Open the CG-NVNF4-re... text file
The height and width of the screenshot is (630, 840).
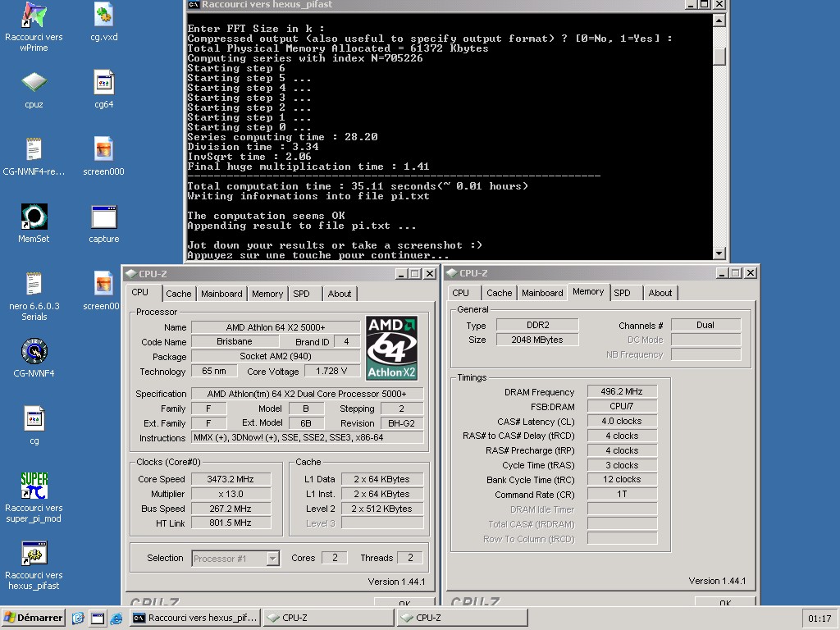click(34, 149)
